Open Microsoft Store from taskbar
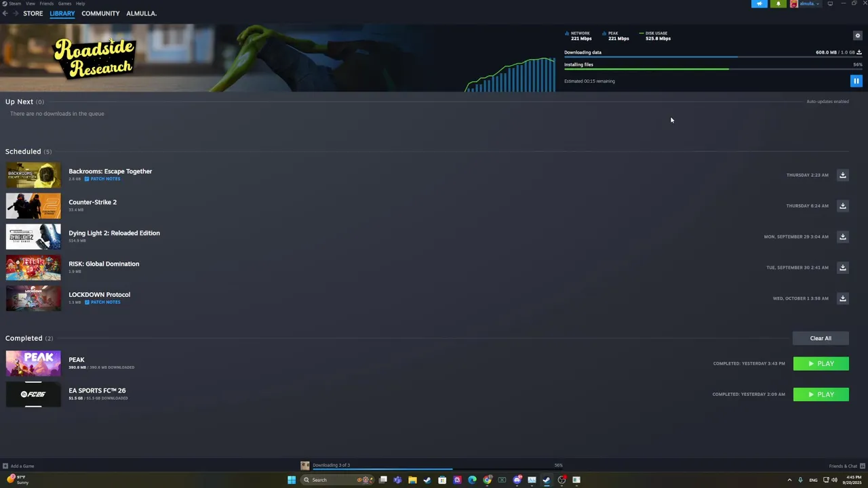Image resolution: width=868 pixels, height=488 pixels. point(442,480)
